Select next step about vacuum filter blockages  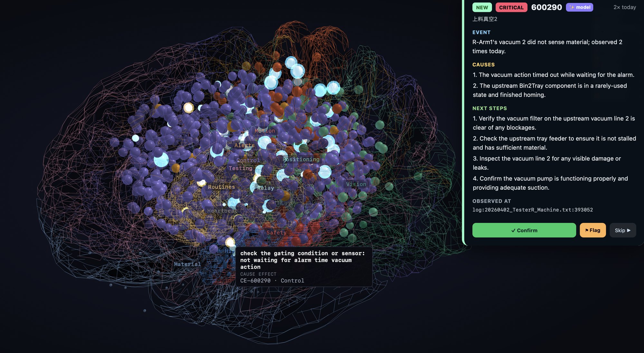(554, 123)
